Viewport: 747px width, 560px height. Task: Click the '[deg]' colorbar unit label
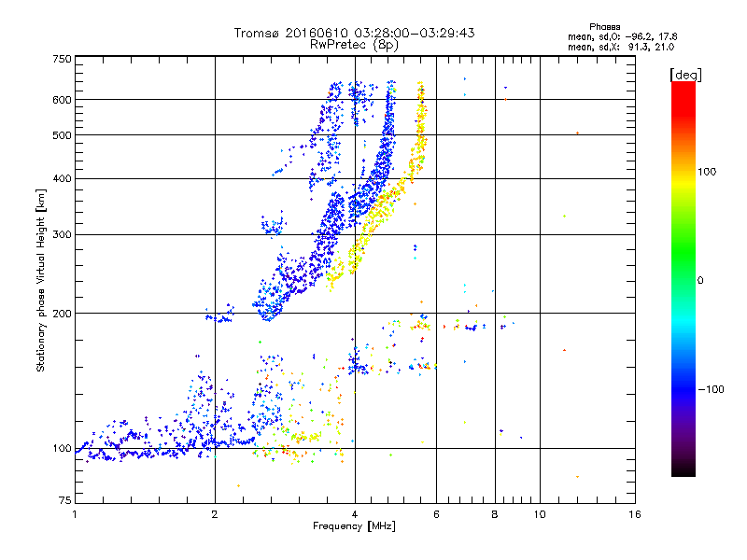685,75
